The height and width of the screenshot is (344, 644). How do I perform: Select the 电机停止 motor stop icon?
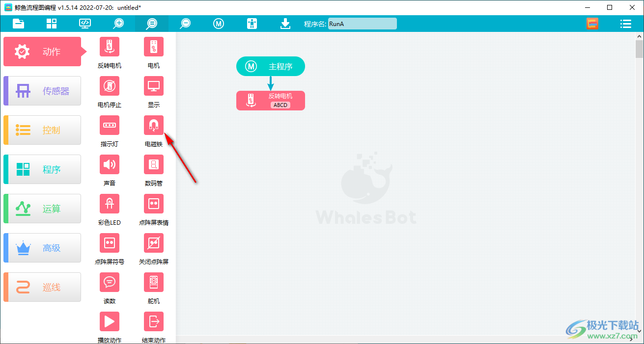[109, 86]
